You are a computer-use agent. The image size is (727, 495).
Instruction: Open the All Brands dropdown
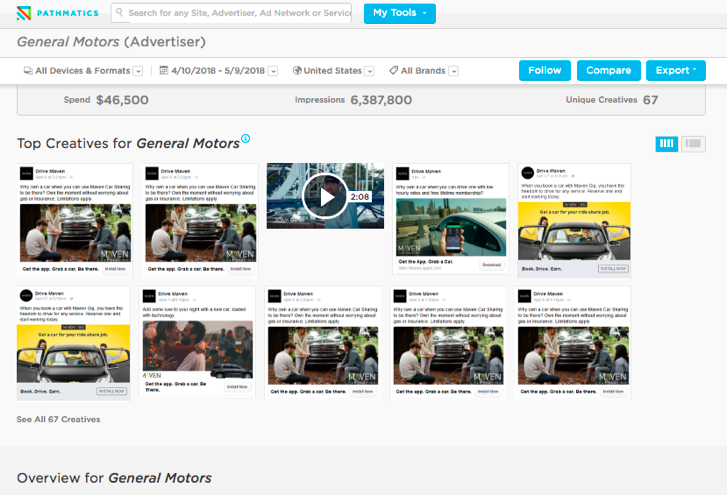pos(454,71)
